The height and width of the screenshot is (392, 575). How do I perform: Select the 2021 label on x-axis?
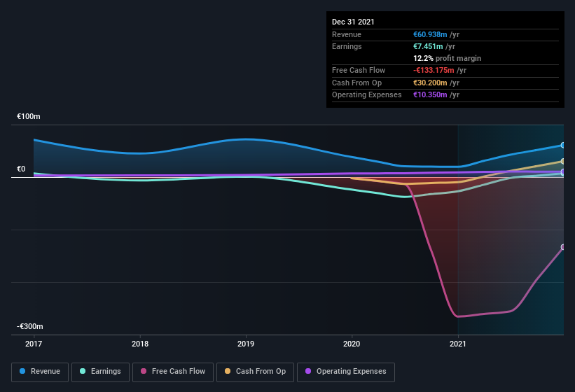[x=457, y=344]
